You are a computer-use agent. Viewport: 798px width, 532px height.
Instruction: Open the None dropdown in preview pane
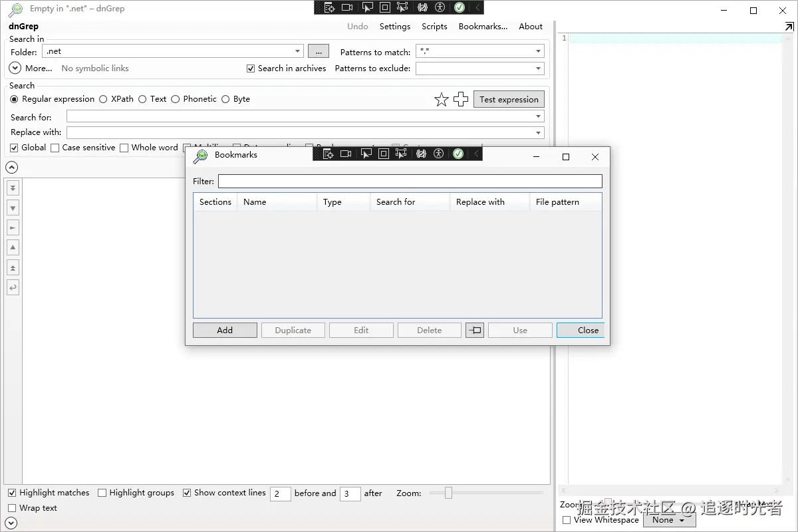coord(669,520)
